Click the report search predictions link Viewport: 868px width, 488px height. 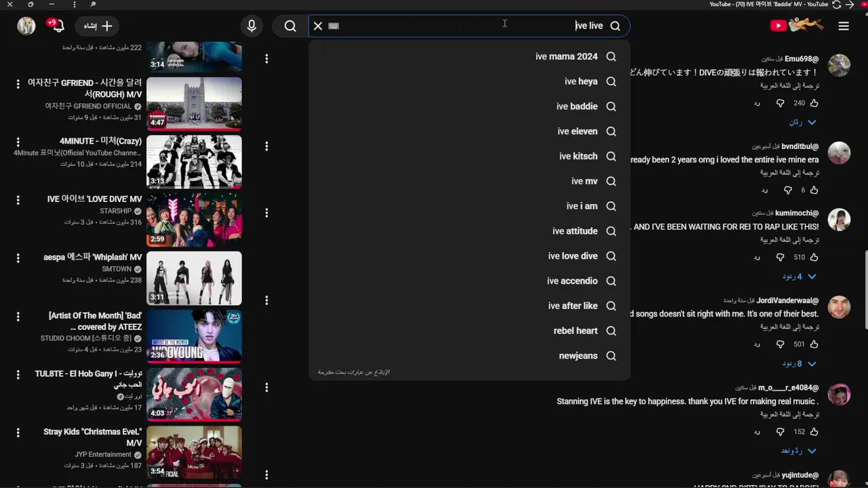coord(353,372)
